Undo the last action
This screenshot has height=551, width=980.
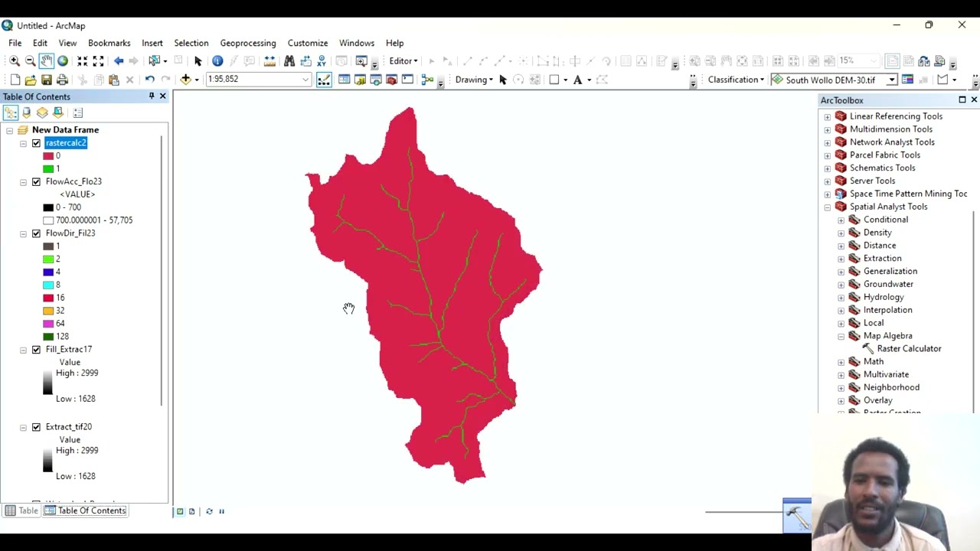(x=149, y=80)
